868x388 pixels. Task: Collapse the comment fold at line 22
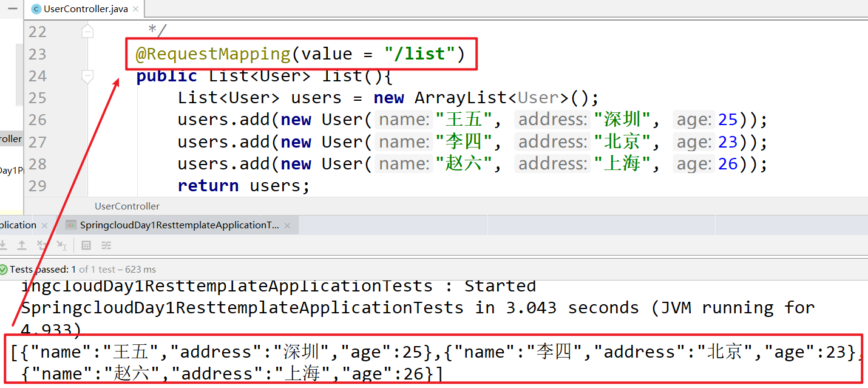(x=88, y=31)
